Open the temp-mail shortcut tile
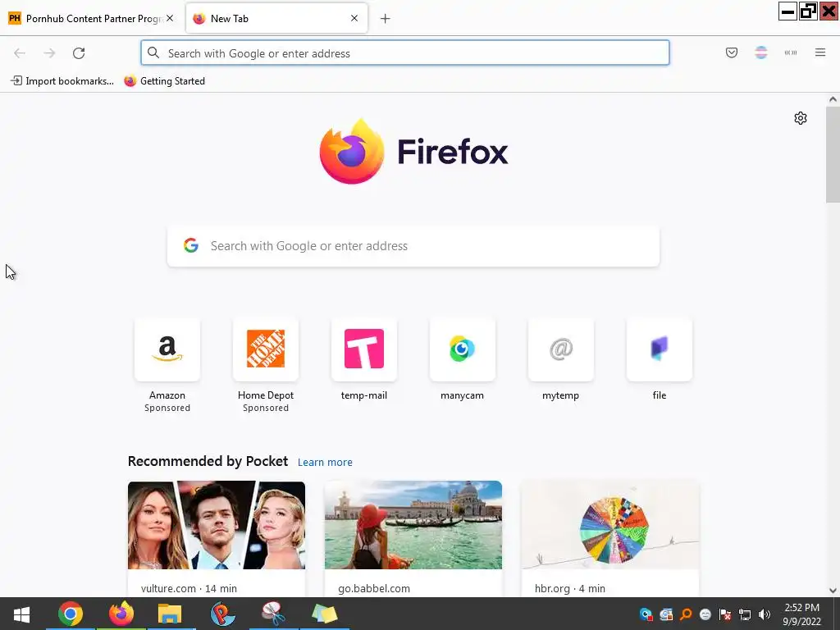The height and width of the screenshot is (630, 840). click(x=363, y=349)
